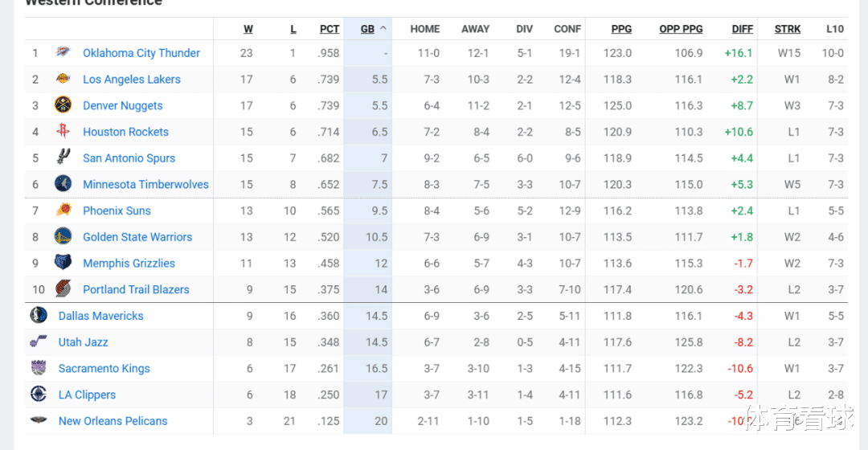Image resolution: width=868 pixels, height=450 pixels.
Task: Click the Golden State Warriors logo icon
Action: (x=63, y=237)
